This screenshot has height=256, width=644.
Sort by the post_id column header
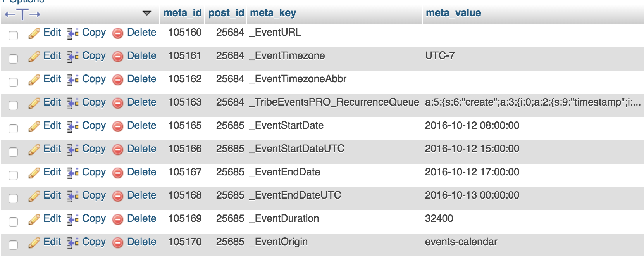coord(226,13)
